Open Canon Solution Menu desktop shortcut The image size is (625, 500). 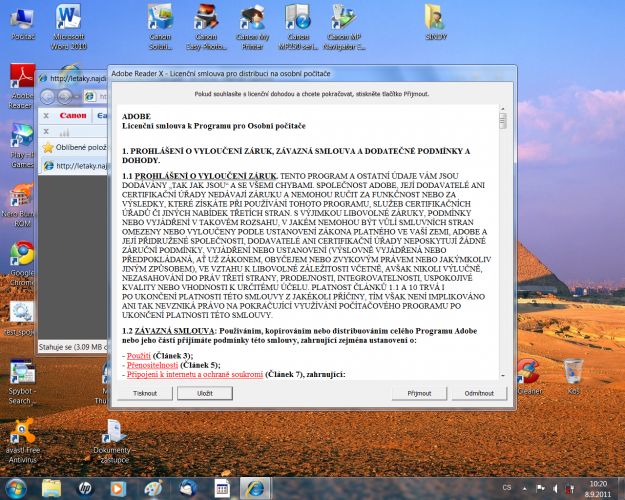tap(160, 27)
